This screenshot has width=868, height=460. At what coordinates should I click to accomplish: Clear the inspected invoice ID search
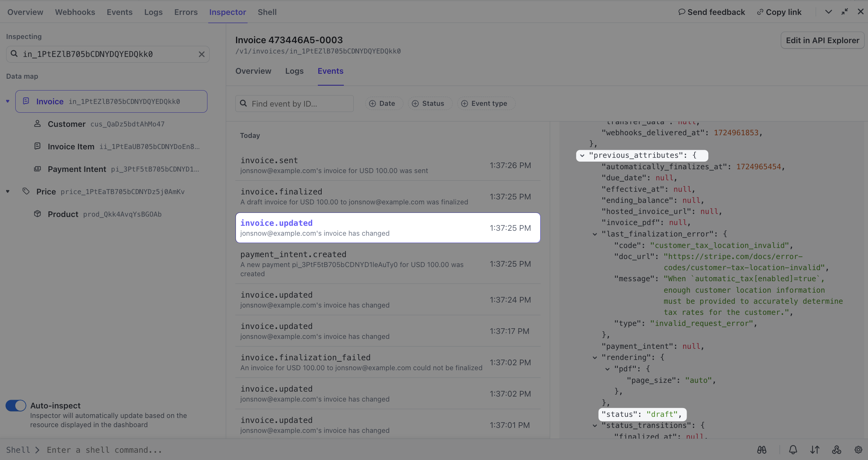(202, 54)
